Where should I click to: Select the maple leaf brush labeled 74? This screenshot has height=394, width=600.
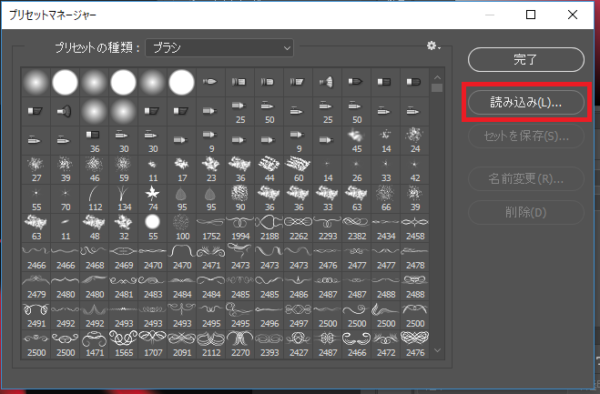[x=153, y=199]
